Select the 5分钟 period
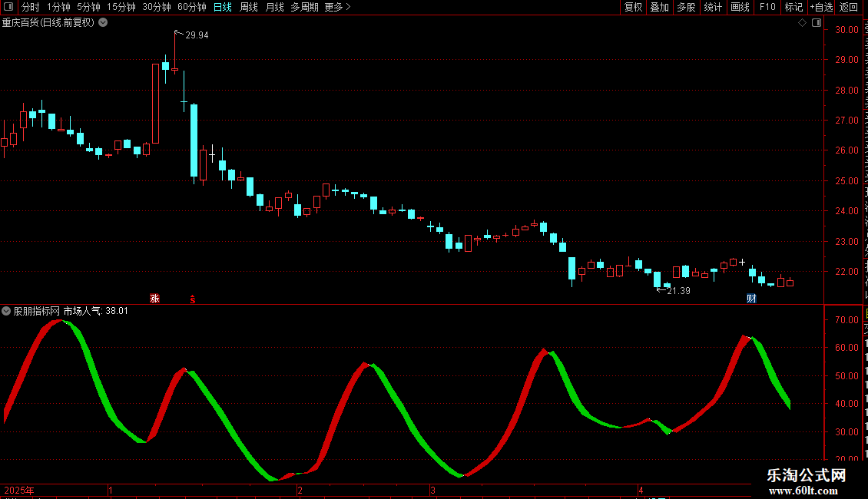868x499 pixels. (88, 7)
